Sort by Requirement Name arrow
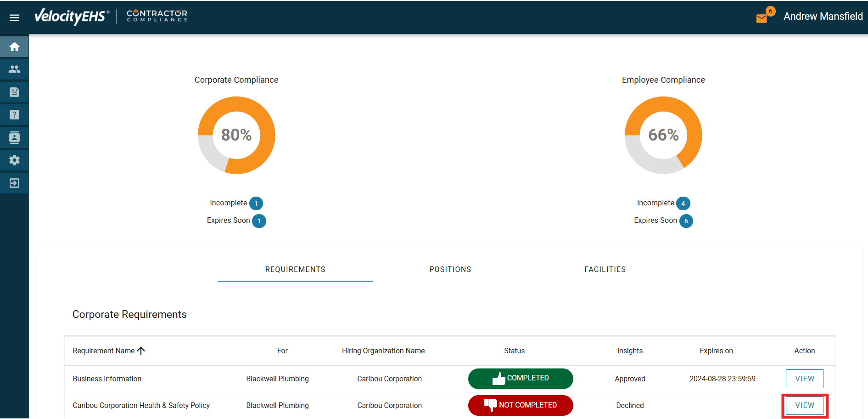This screenshot has width=868, height=419. 141,351
